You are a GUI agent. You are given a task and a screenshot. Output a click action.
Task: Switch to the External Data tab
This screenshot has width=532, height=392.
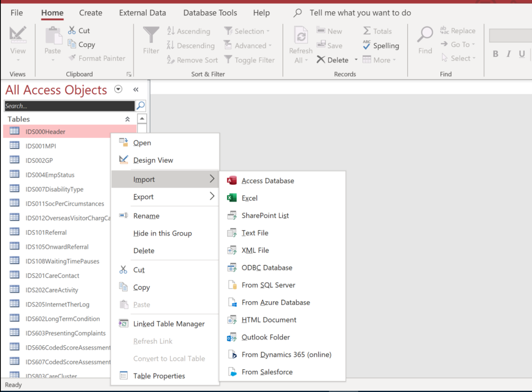(x=142, y=13)
